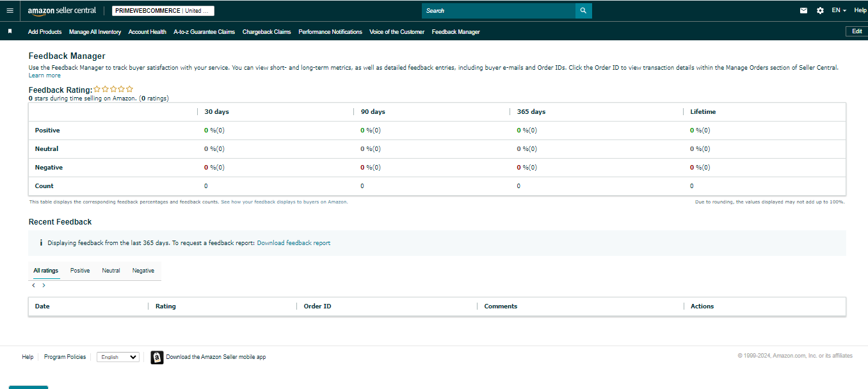Open Account Health
Viewport: 868px width, 389px height.
coord(147,32)
